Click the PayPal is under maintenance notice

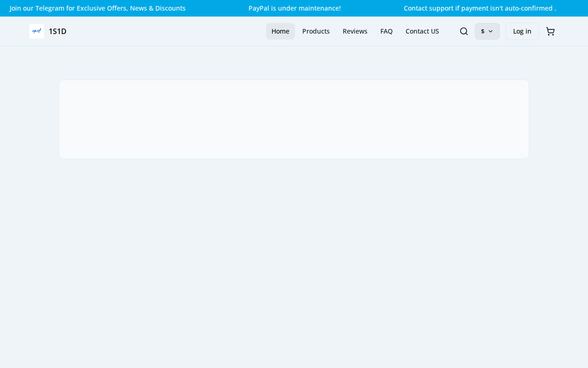(x=294, y=8)
